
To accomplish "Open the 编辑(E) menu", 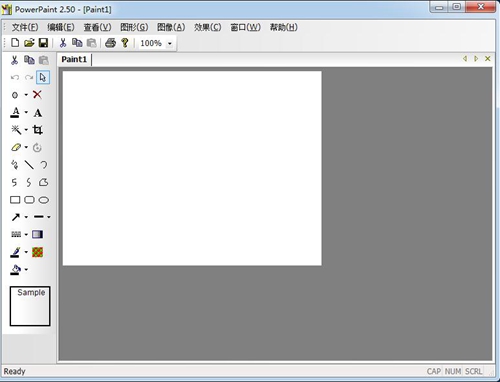I will coord(61,27).
